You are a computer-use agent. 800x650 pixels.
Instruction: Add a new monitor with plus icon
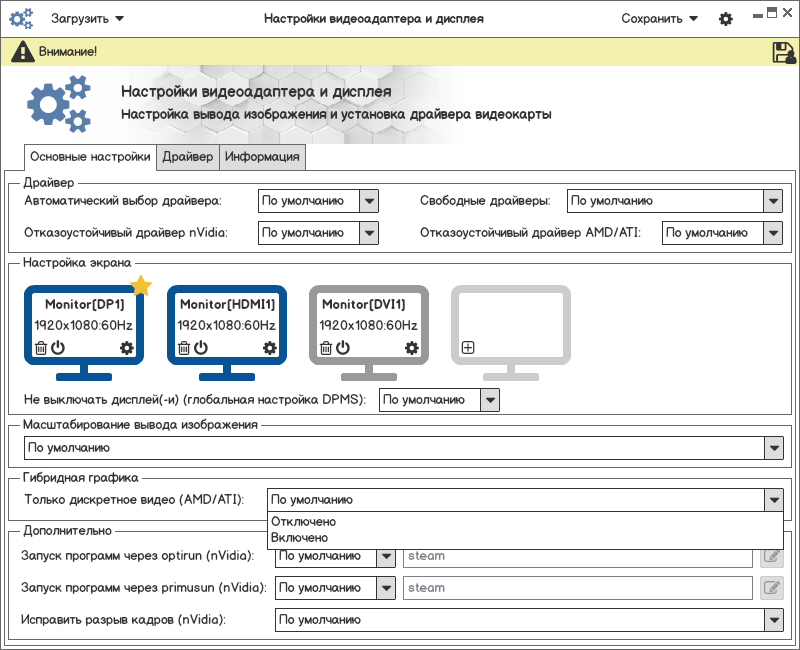click(468, 347)
